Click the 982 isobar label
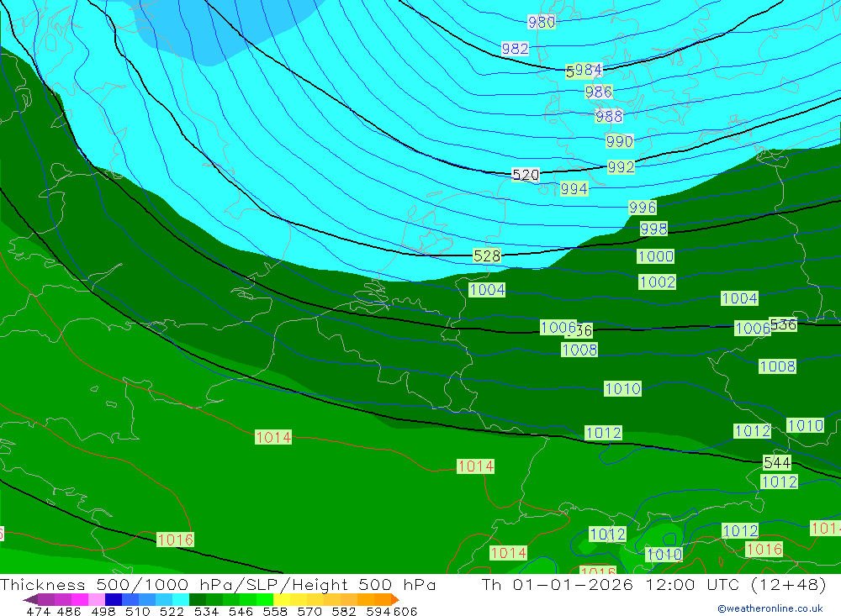The width and height of the screenshot is (841, 616). (515, 49)
